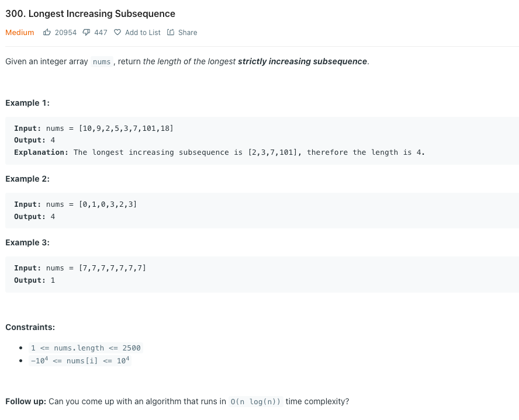Click the nums[i] range constraint code

(x=80, y=360)
